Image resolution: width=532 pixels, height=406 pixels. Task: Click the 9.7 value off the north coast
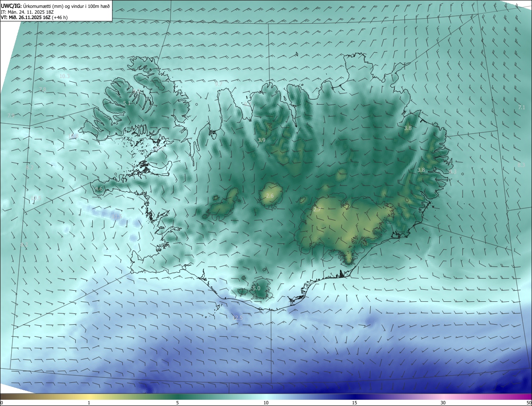[x=218, y=84]
